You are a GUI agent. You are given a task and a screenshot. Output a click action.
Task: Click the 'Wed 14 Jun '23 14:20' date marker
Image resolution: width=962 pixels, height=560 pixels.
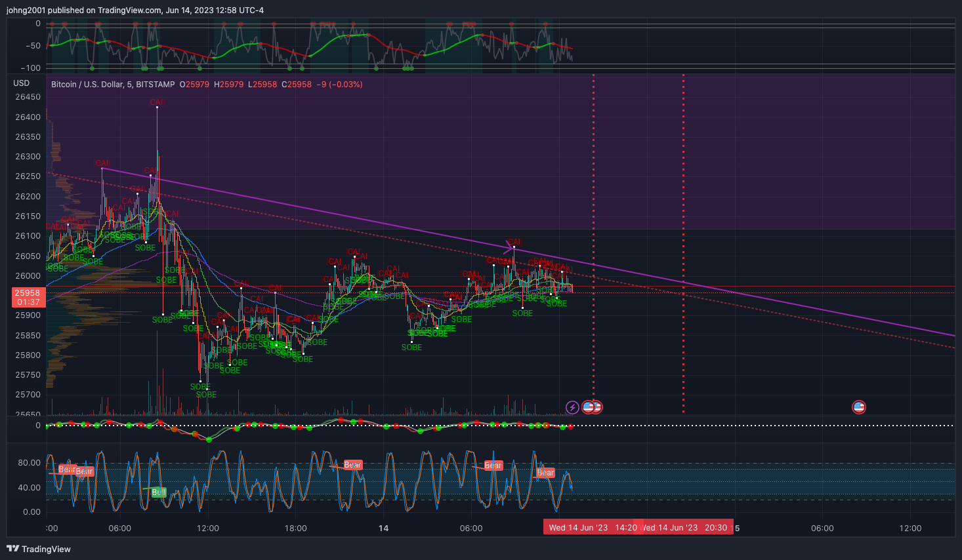pos(593,527)
